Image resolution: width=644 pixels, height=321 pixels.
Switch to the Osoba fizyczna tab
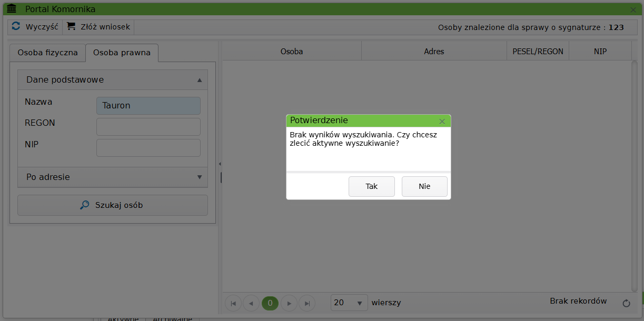point(47,53)
